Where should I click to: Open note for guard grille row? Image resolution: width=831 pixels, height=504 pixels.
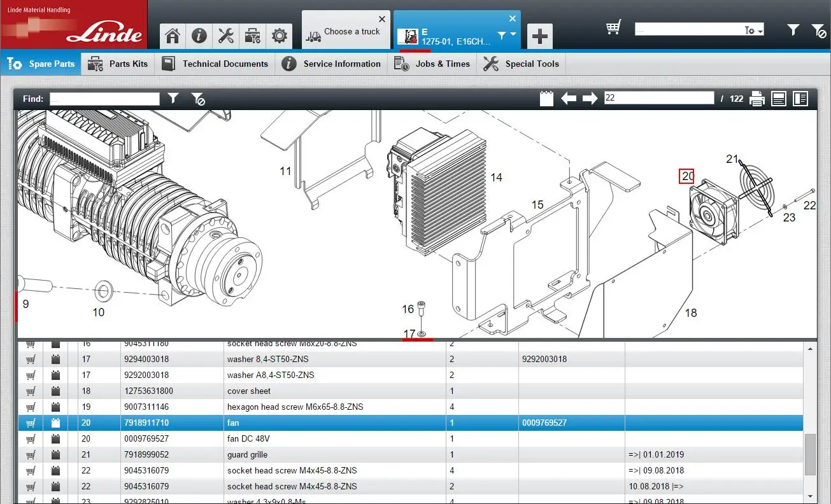pos(55,455)
